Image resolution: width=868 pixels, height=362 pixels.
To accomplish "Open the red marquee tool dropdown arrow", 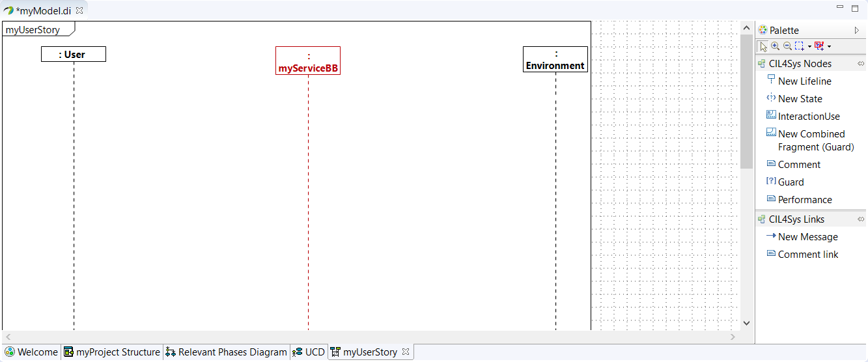I will (829, 47).
